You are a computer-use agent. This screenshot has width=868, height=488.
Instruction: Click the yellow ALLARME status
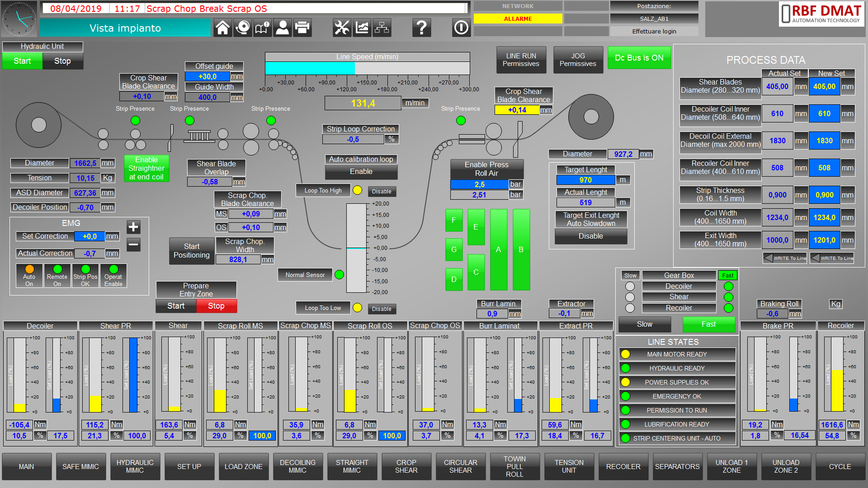coord(518,19)
